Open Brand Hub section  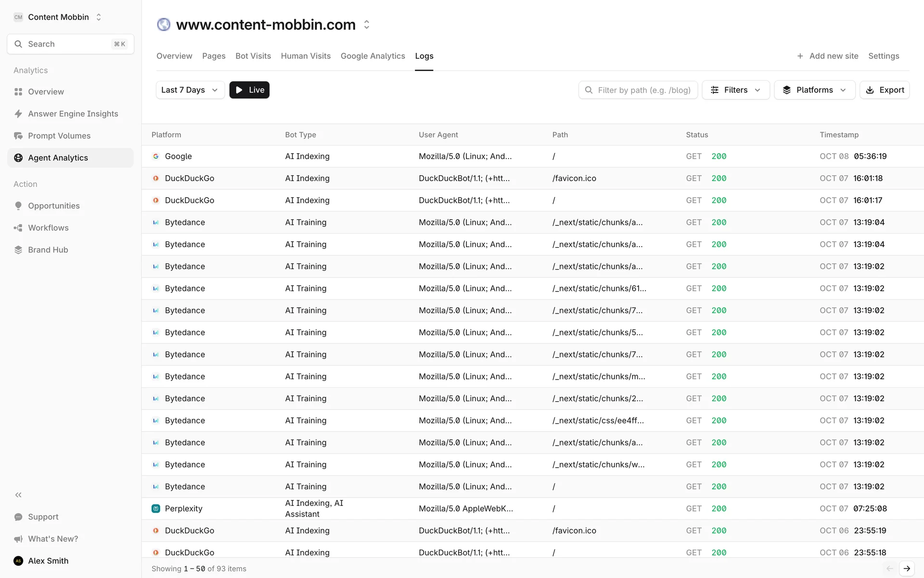(x=48, y=250)
